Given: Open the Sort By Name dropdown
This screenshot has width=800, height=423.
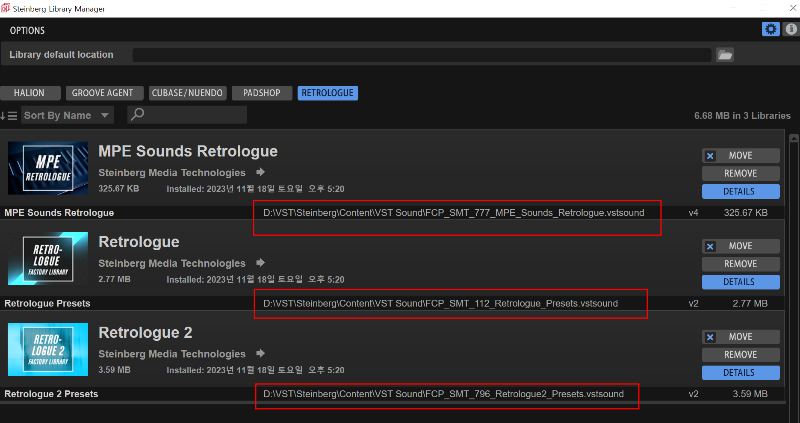Looking at the screenshot, I should pyautogui.click(x=67, y=115).
